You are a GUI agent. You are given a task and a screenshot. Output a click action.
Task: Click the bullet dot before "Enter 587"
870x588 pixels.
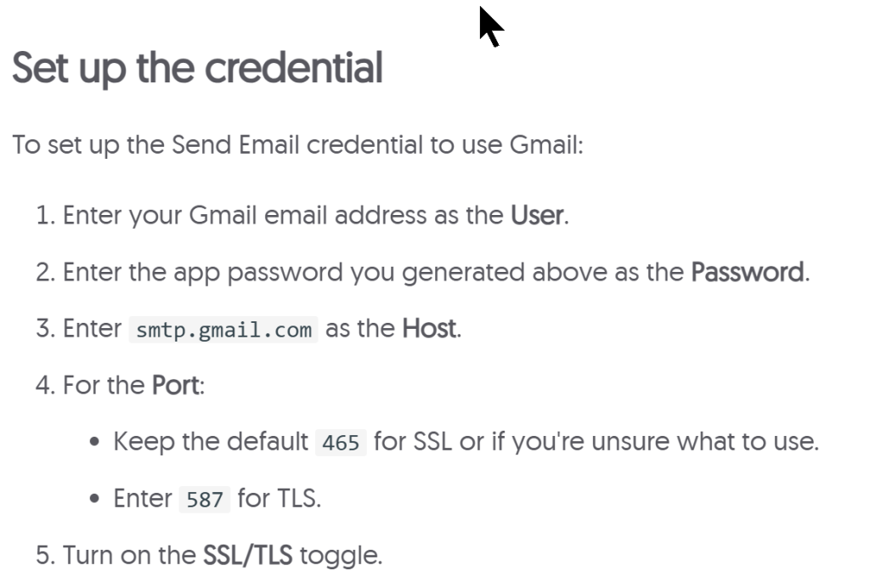tap(96, 499)
